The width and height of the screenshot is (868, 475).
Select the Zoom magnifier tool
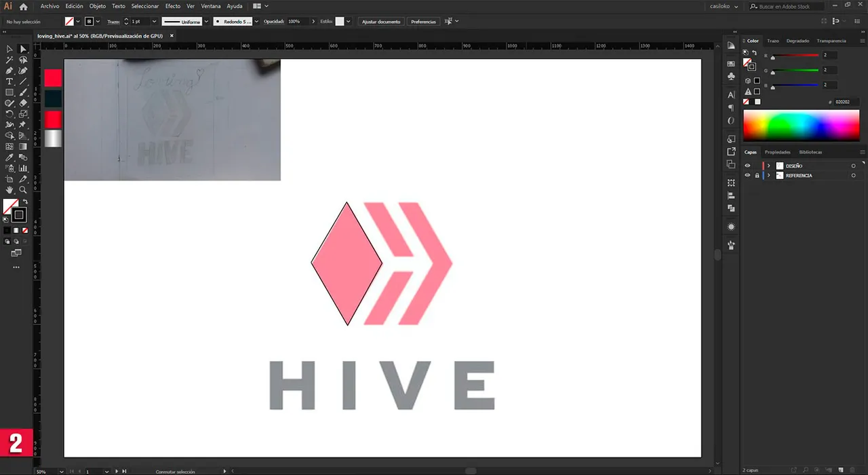click(x=23, y=190)
